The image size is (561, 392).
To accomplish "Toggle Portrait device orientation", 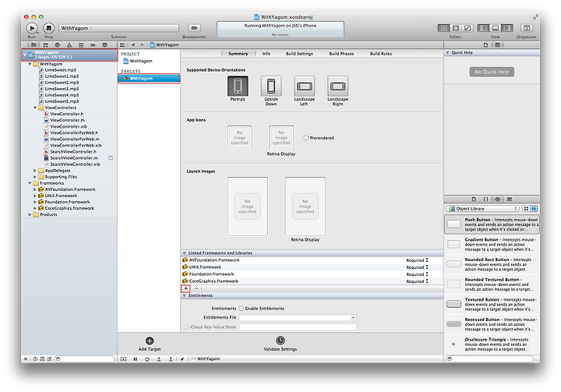I will click(238, 86).
